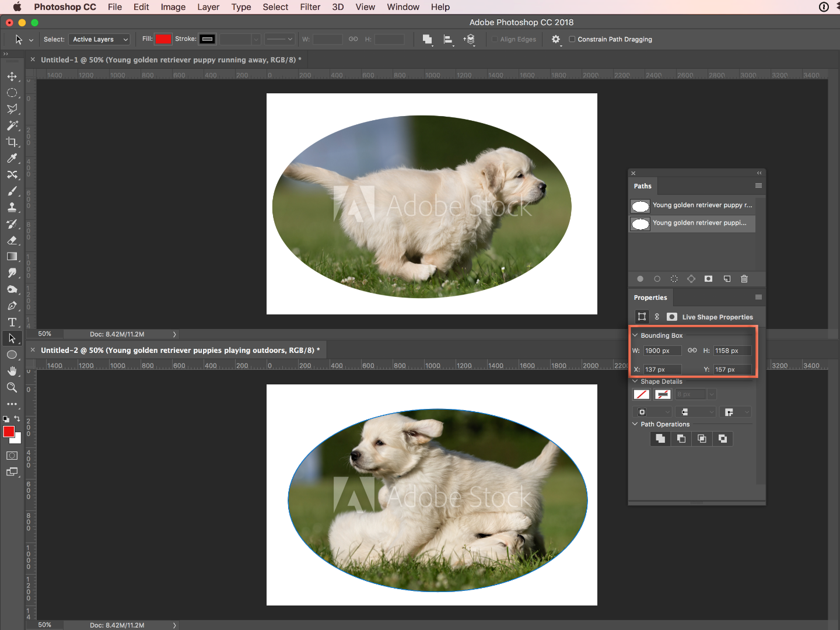This screenshot has width=840, height=630.
Task: Make work path from selection
Action: pyautogui.click(x=691, y=279)
